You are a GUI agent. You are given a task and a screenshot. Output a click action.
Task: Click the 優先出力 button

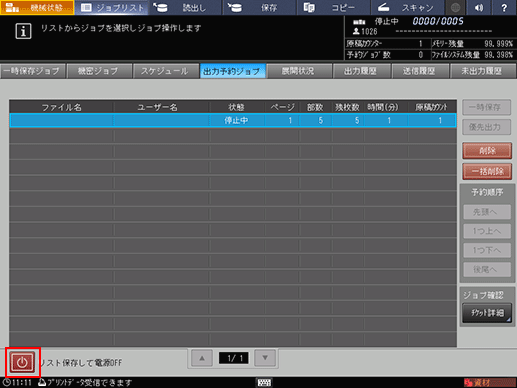click(486, 127)
